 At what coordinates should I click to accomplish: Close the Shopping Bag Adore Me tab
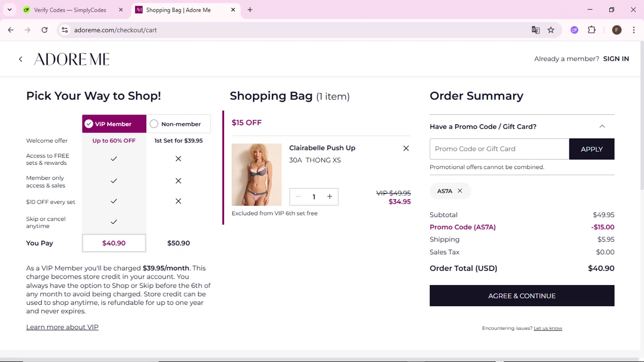tap(233, 10)
